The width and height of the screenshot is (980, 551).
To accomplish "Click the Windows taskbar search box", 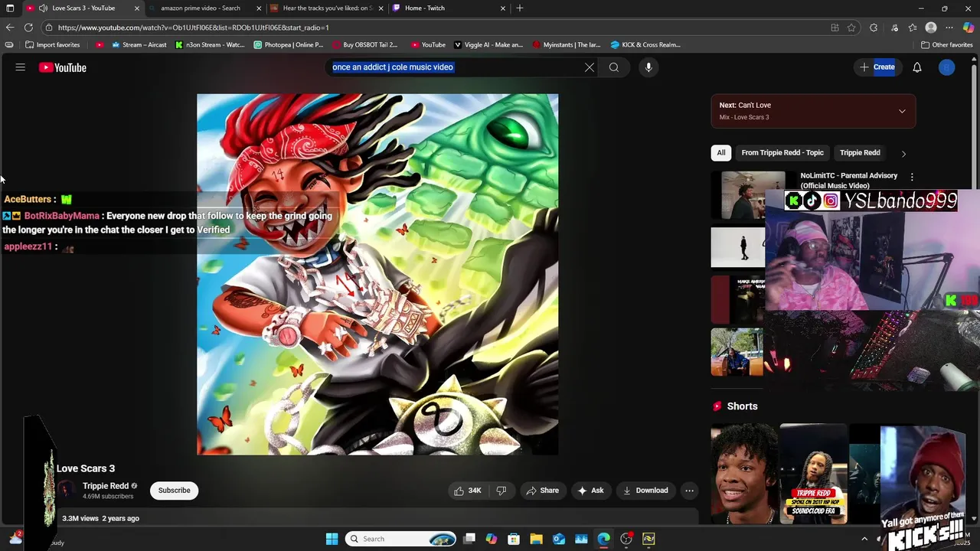I will [400, 539].
